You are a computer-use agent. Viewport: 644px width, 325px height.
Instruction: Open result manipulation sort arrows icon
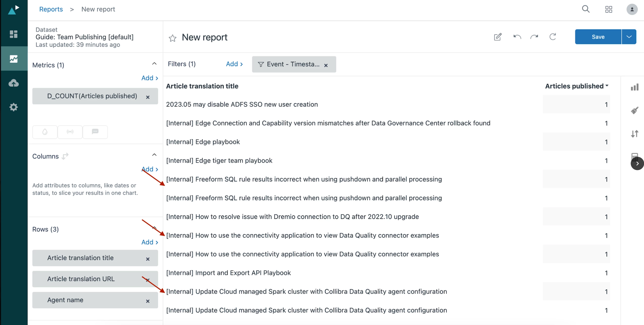coord(634,134)
